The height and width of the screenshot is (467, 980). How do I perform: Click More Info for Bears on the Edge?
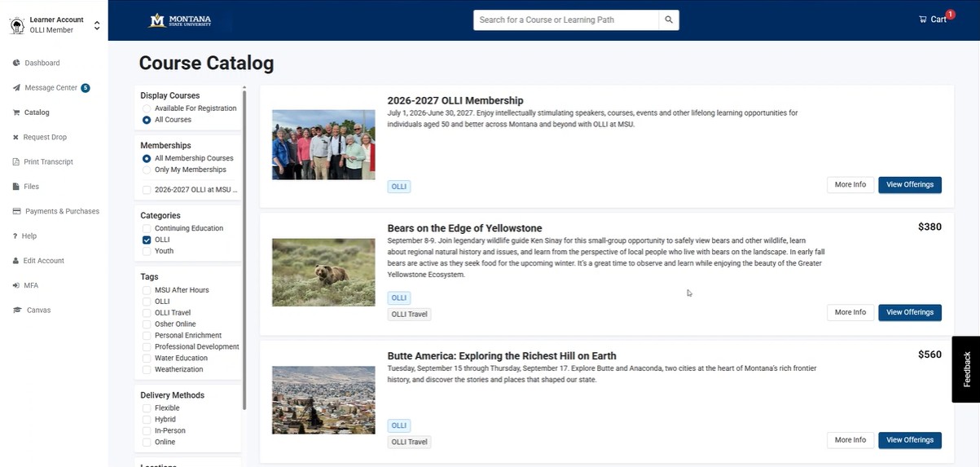[x=850, y=312]
